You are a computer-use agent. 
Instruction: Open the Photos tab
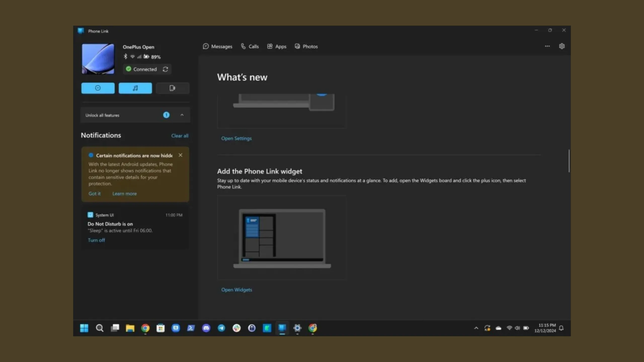[306, 47]
